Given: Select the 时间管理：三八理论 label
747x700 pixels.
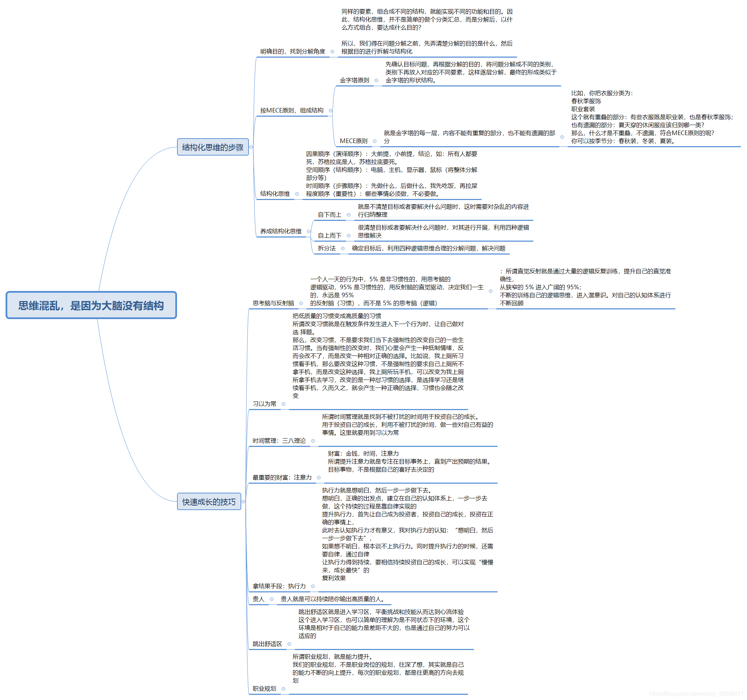Looking at the screenshot, I should [279, 441].
